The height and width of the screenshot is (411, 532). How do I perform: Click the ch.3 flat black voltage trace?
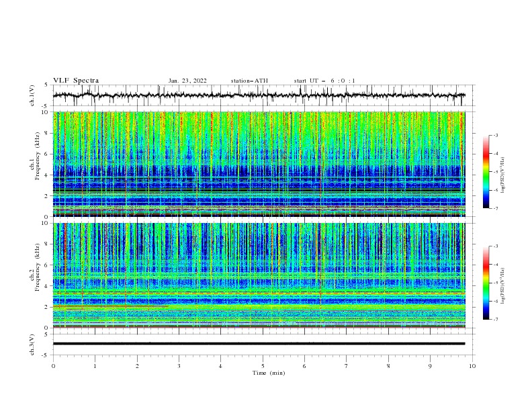click(259, 344)
